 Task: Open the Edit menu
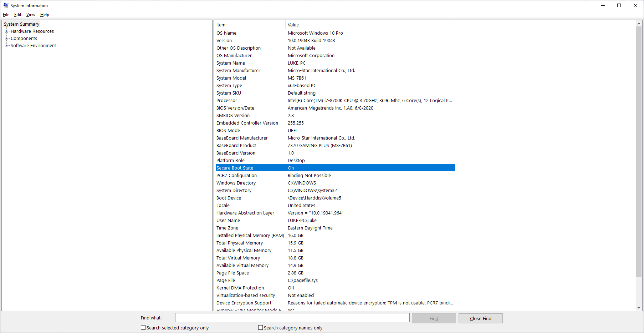coord(18,15)
